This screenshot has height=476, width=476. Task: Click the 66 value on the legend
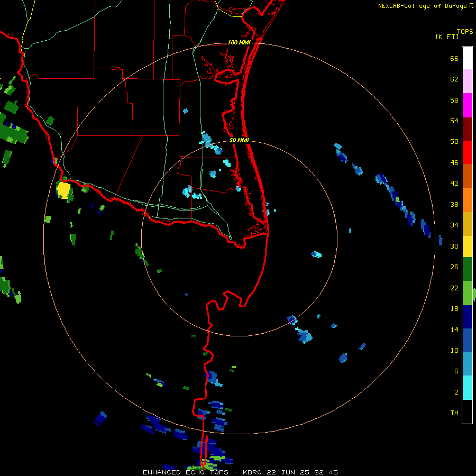tap(454, 58)
